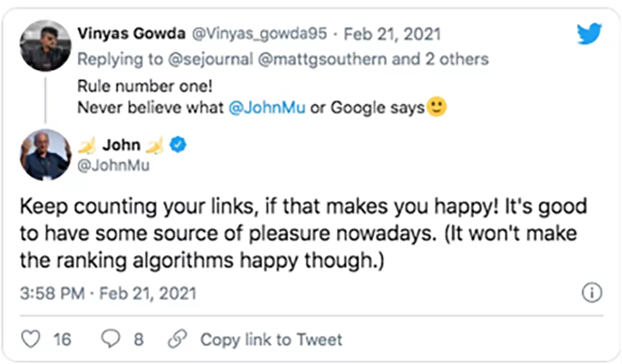This screenshot has height=364, width=622.
Task: Click John's blue verified badge
Action: coord(179,145)
